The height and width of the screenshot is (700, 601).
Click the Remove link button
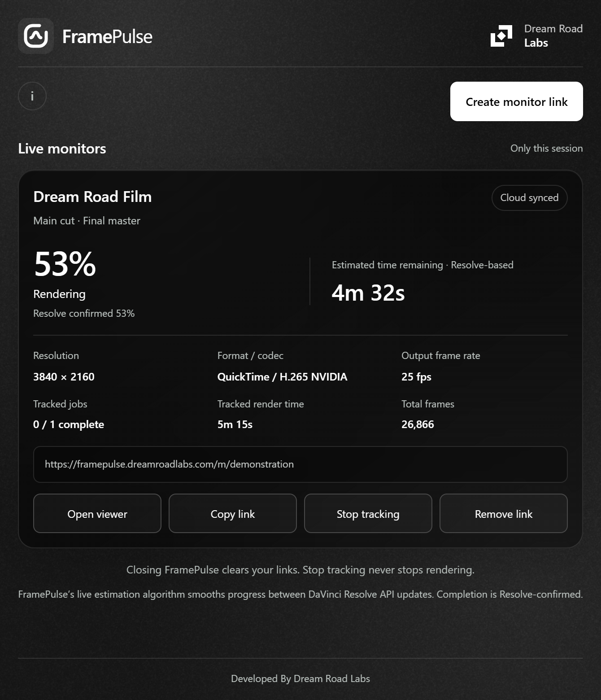tap(504, 513)
